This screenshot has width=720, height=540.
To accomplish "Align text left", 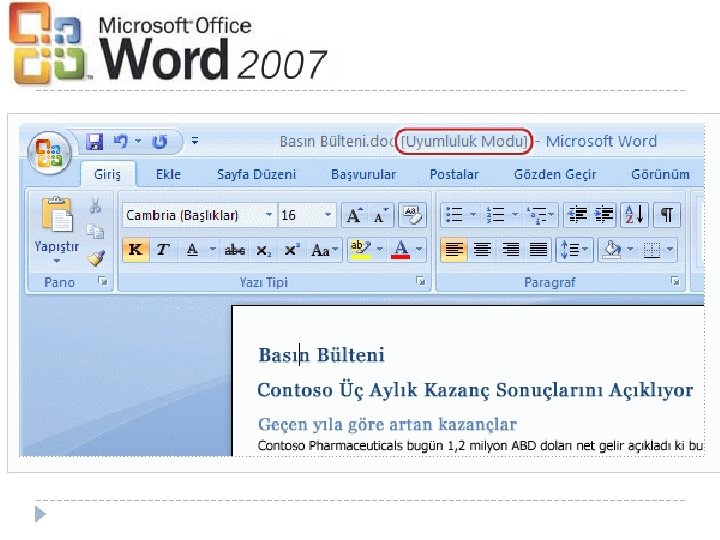I will pos(454,250).
